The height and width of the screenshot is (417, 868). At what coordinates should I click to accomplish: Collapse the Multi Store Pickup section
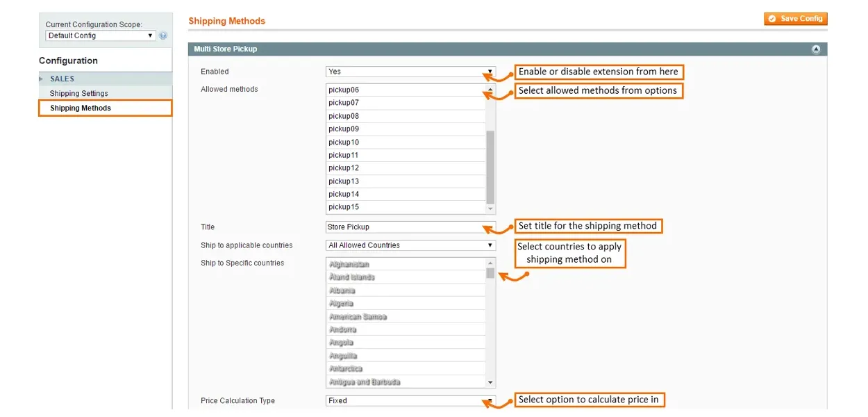point(816,49)
